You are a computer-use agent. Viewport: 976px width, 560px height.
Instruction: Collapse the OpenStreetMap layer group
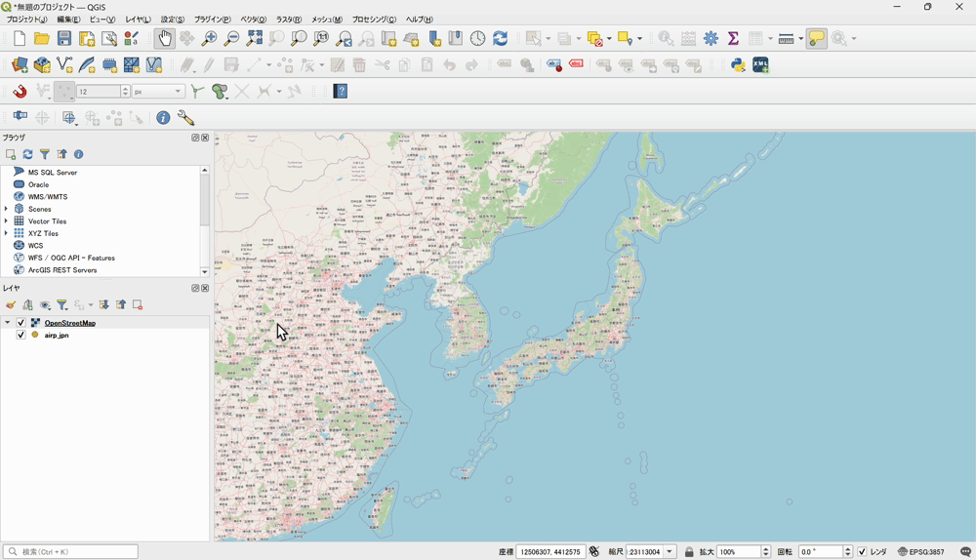pos(8,323)
